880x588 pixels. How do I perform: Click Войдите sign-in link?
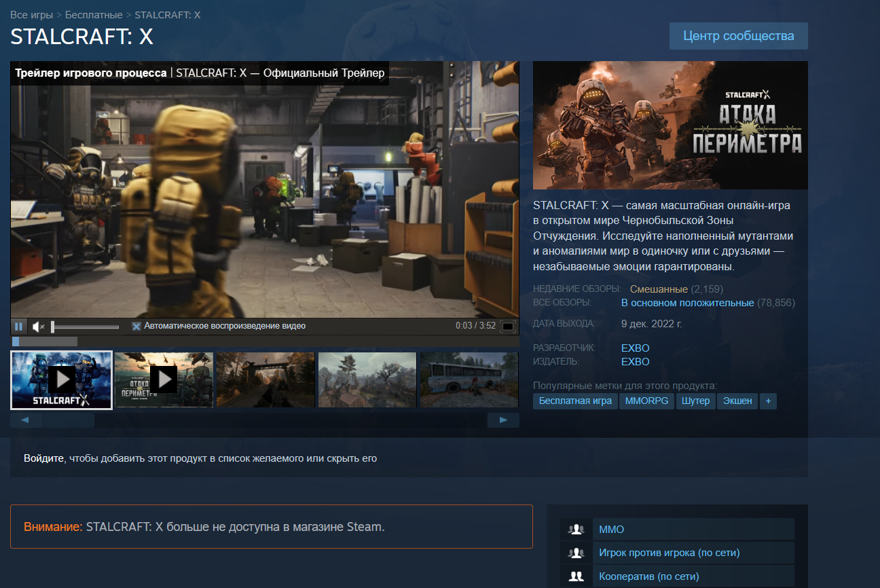(x=44, y=458)
